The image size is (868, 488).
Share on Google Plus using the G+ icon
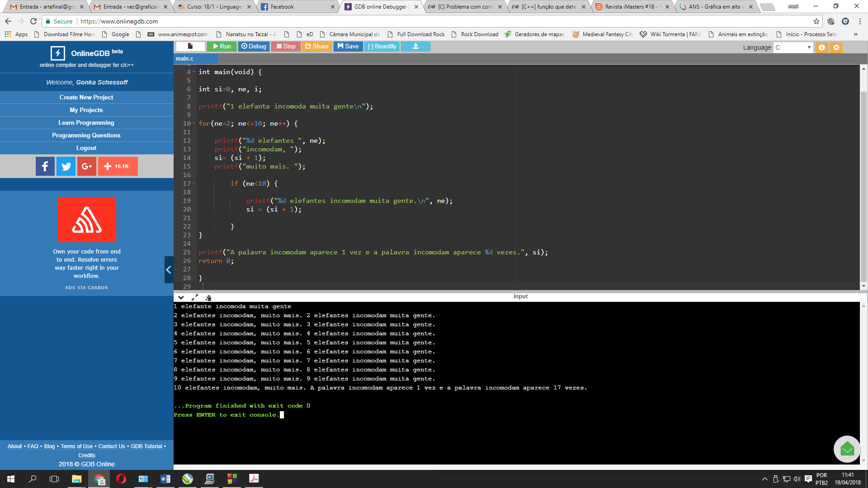point(87,166)
